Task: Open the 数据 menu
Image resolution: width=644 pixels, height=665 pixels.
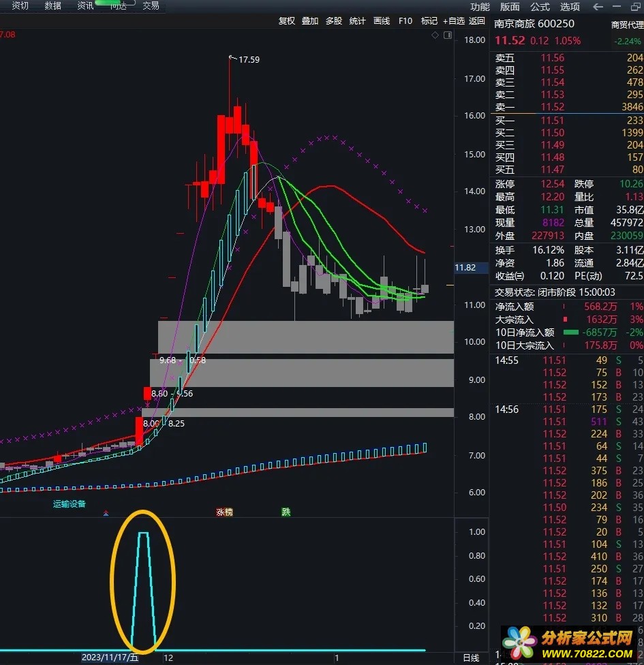Action: (52, 5)
